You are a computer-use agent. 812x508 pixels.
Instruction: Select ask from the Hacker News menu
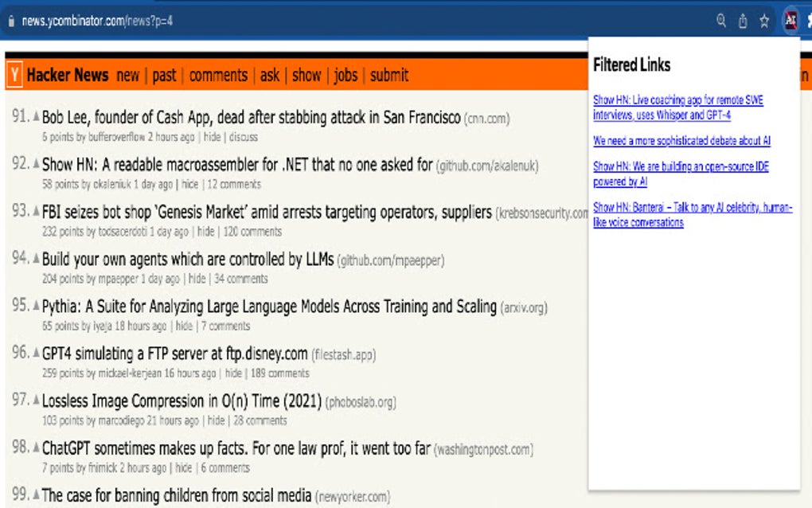click(x=269, y=75)
